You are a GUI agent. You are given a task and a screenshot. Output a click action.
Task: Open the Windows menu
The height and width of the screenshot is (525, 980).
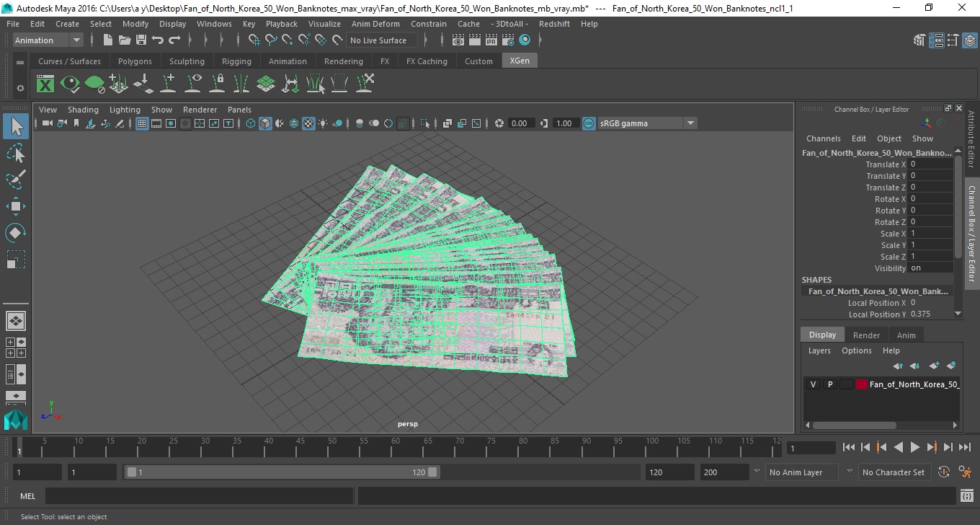click(214, 24)
